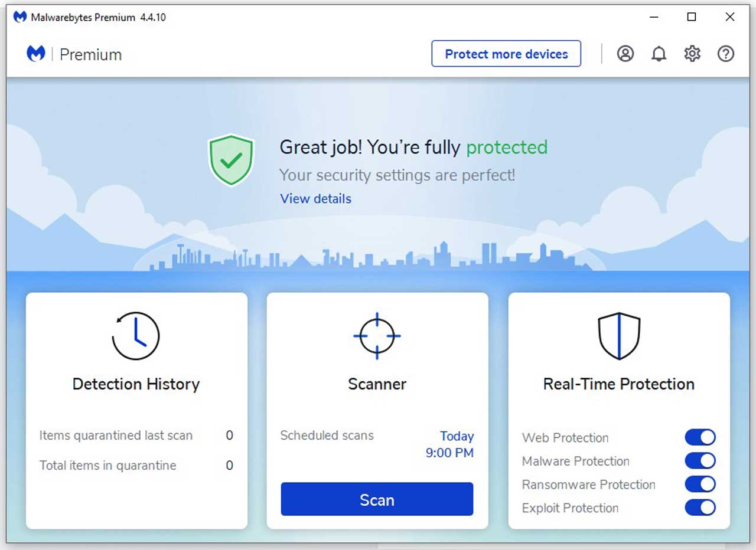Screen dimensions: 756x550
Task: Open the account profile icon
Action: [x=625, y=54]
